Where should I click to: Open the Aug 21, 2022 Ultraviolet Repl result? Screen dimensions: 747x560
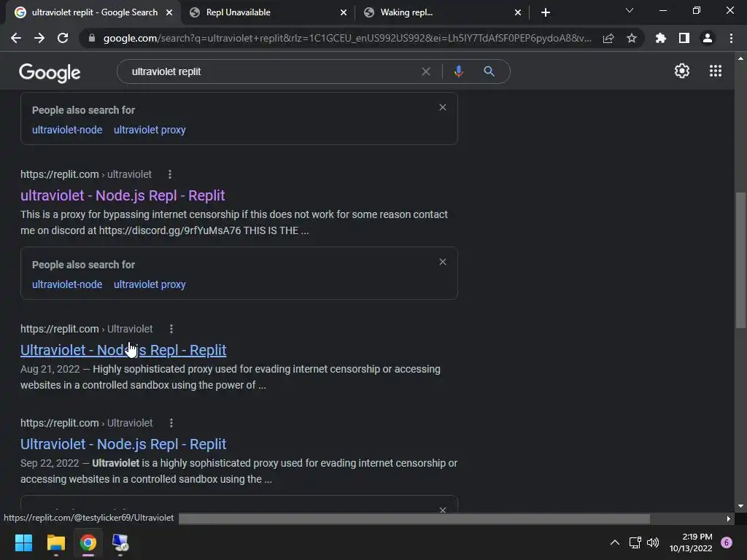[x=123, y=350]
